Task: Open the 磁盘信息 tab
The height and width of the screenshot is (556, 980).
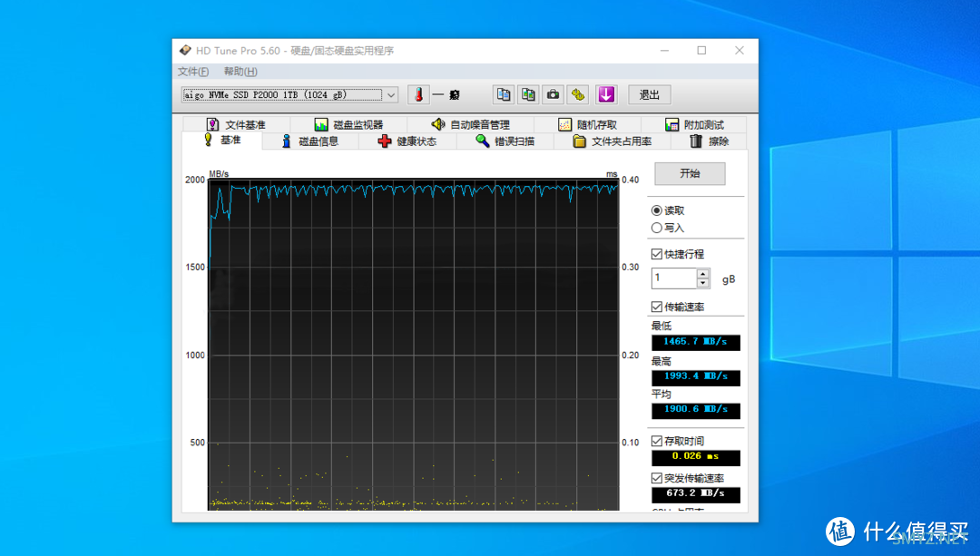Action: tap(310, 141)
